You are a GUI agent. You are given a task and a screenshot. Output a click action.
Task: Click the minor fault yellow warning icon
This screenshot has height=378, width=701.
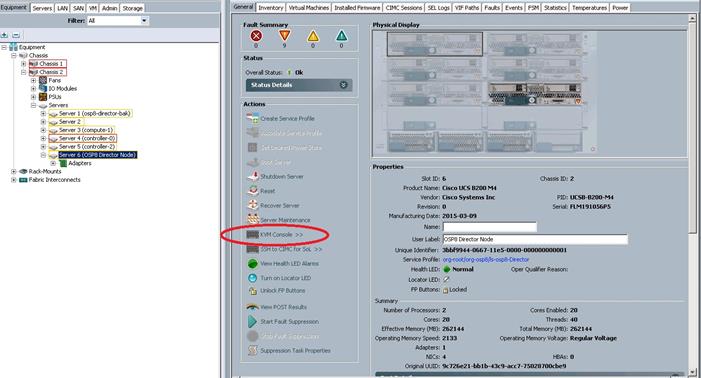313,36
